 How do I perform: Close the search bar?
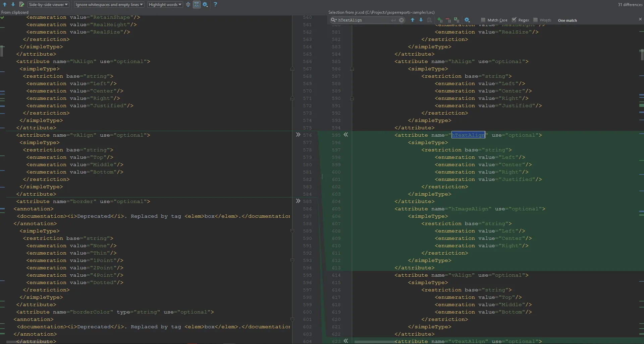point(640,19)
